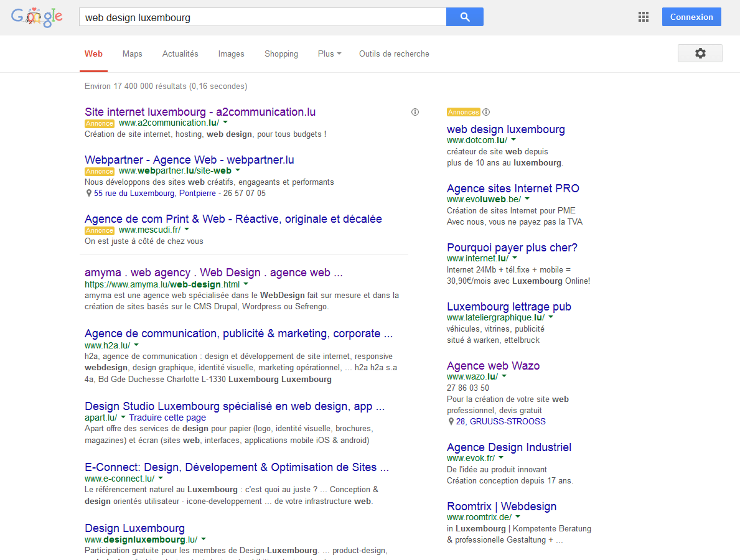Expand arrow next to www.h2a.lu/
Viewport: 740px width, 560px height.
click(x=136, y=345)
